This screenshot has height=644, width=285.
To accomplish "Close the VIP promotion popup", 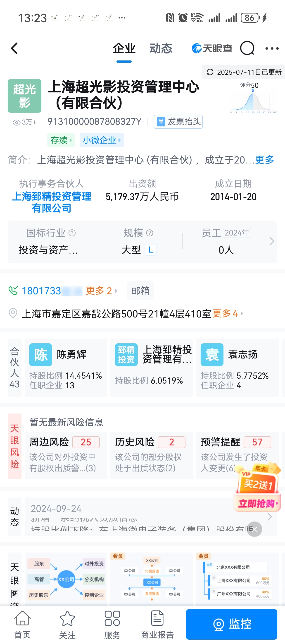I will [254, 529].
